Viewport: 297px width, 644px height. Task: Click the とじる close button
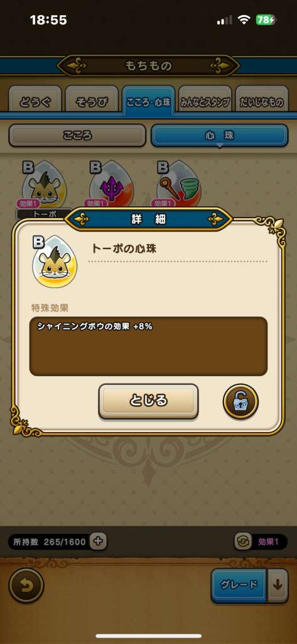point(148,401)
